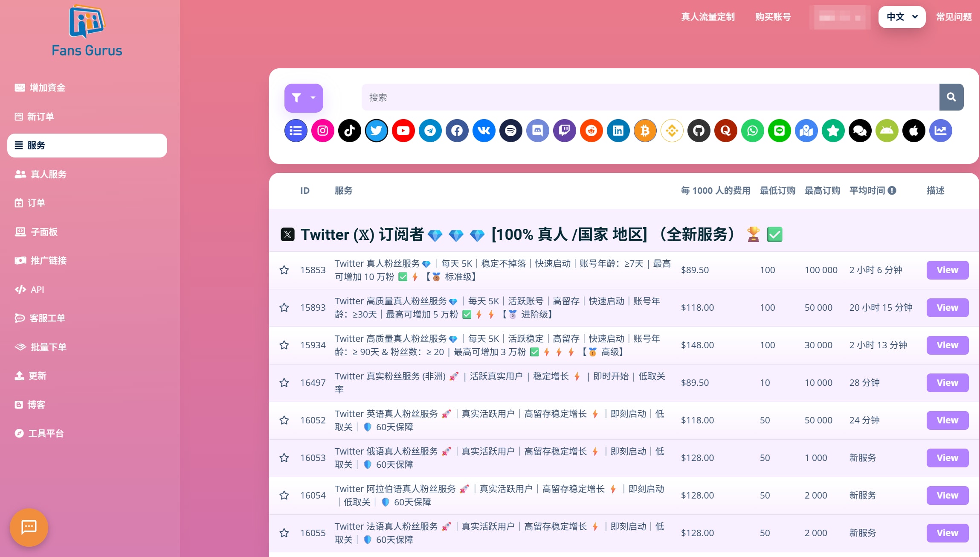Image resolution: width=980 pixels, height=557 pixels.
Task: Select the Apple category icon
Action: point(913,131)
